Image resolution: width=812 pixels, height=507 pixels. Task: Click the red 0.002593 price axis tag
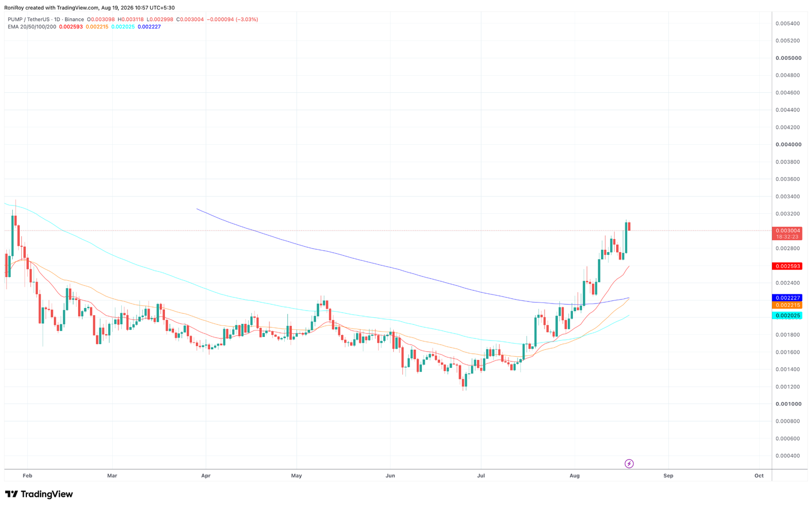[x=787, y=266]
